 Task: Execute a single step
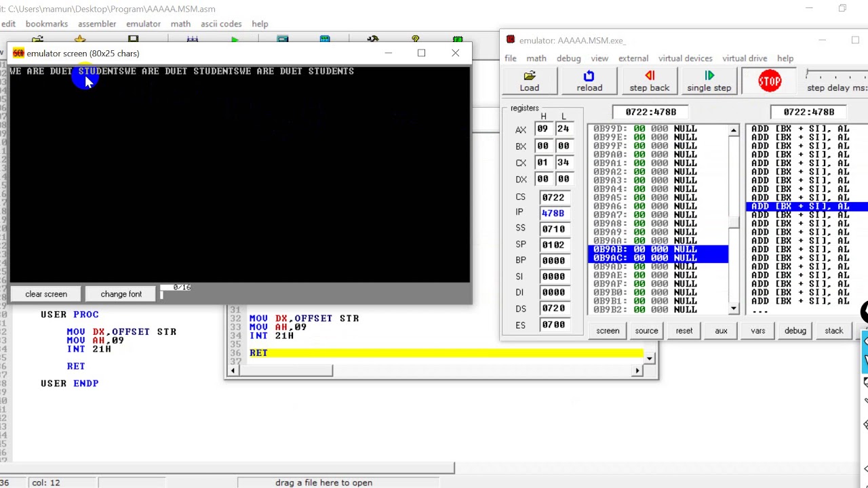click(709, 81)
